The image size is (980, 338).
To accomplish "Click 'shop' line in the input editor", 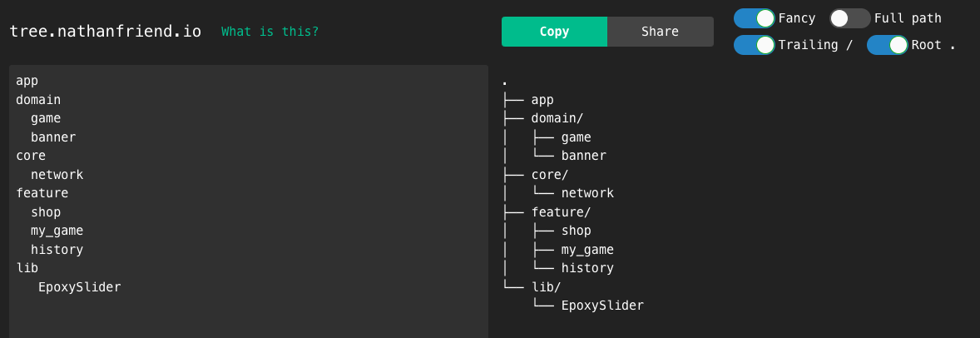I will tap(46, 212).
